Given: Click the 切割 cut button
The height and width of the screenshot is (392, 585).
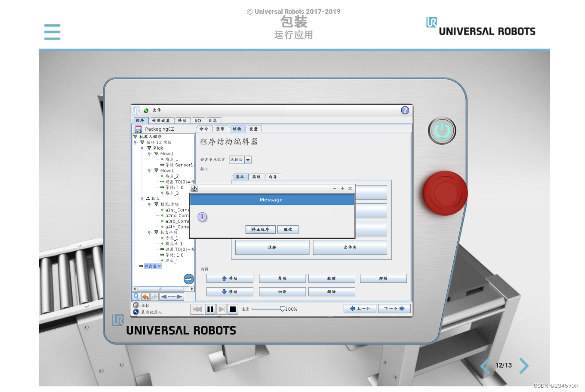Looking at the screenshot, I should (x=282, y=292).
